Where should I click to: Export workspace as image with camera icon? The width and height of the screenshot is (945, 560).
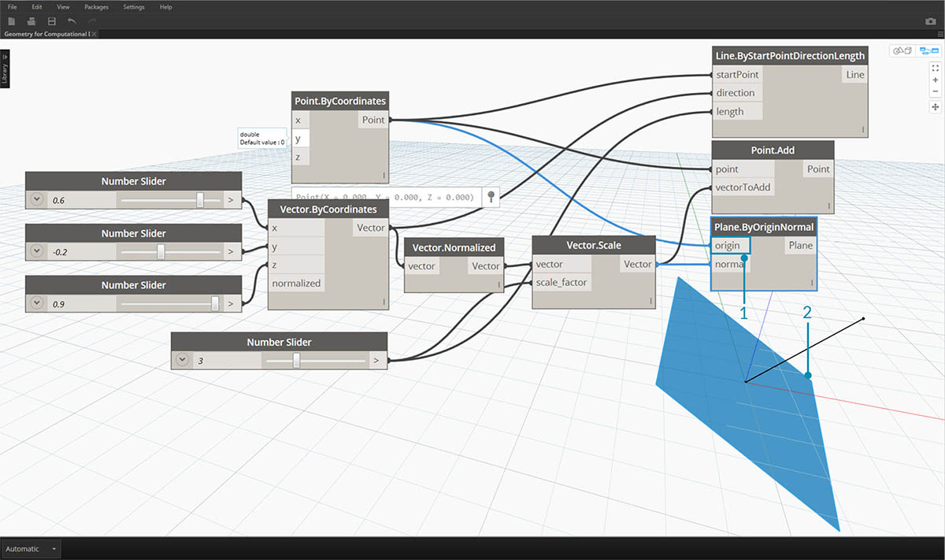coord(930,21)
